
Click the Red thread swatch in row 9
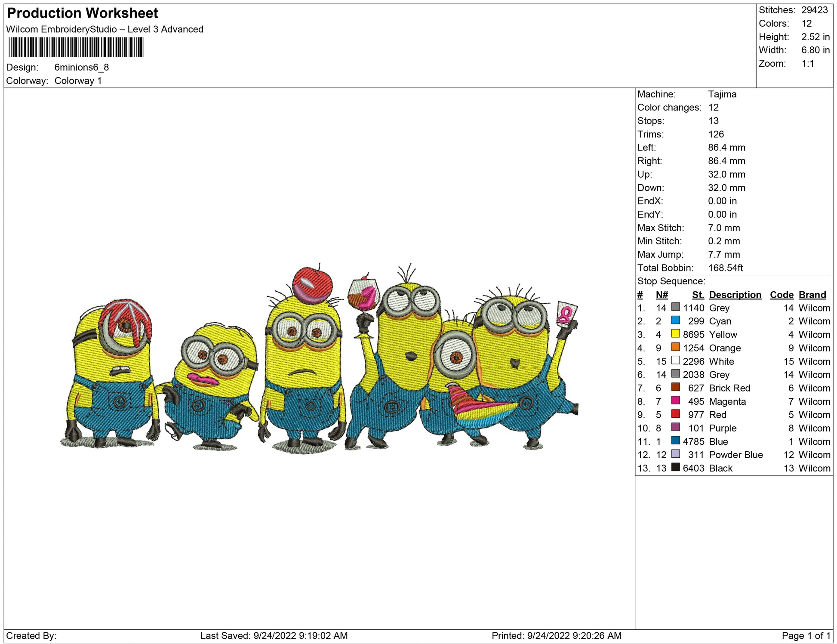click(675, 414)
